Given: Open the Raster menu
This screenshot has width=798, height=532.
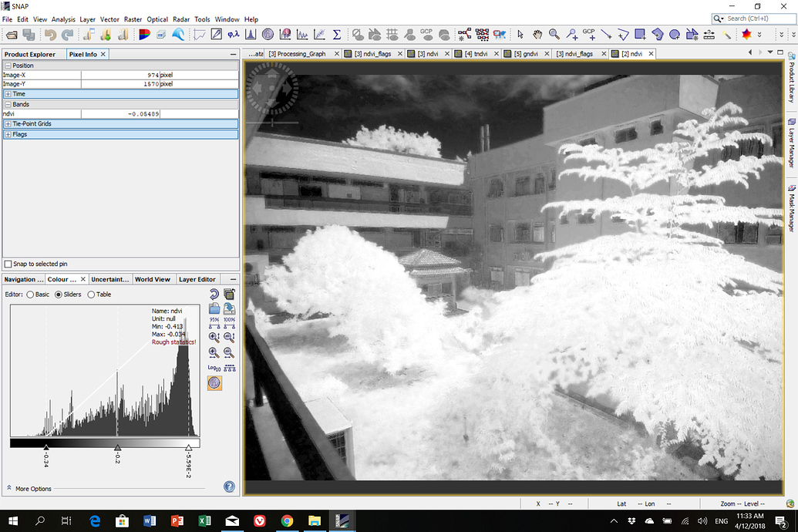Looking at the screenshot, I should (133, 19).
